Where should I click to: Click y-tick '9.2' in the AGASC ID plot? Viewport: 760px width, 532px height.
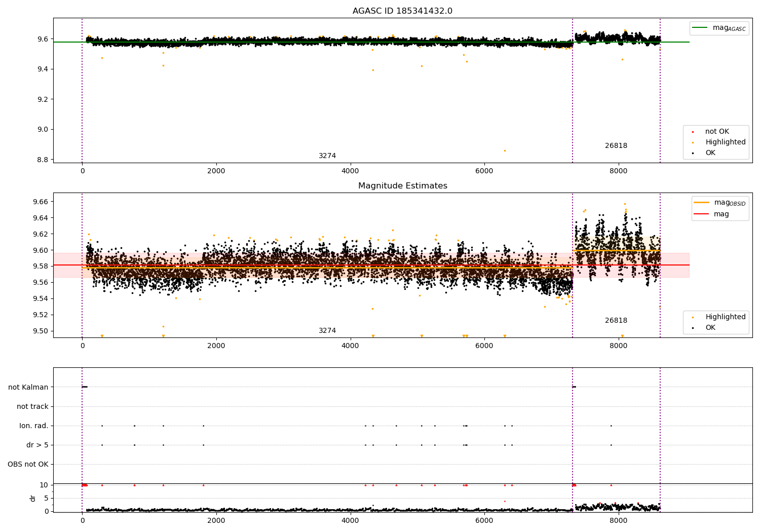point(43,99)
